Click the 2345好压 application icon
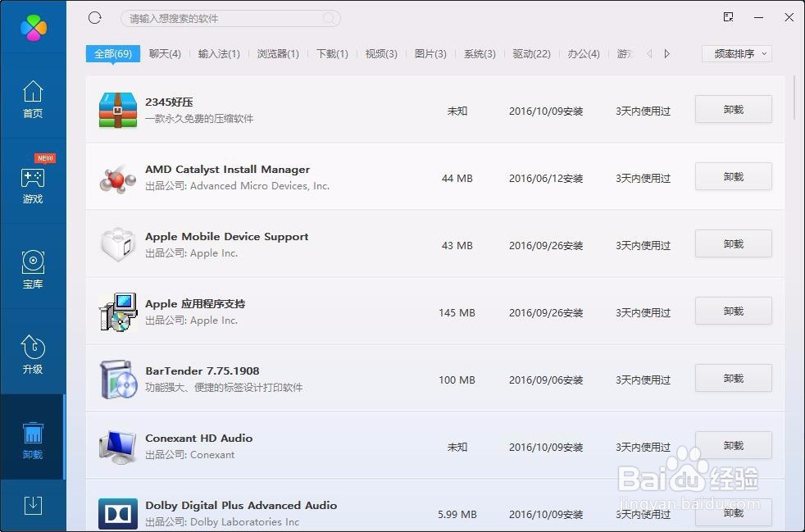This screenshot has width=805, height=532. 117,109
